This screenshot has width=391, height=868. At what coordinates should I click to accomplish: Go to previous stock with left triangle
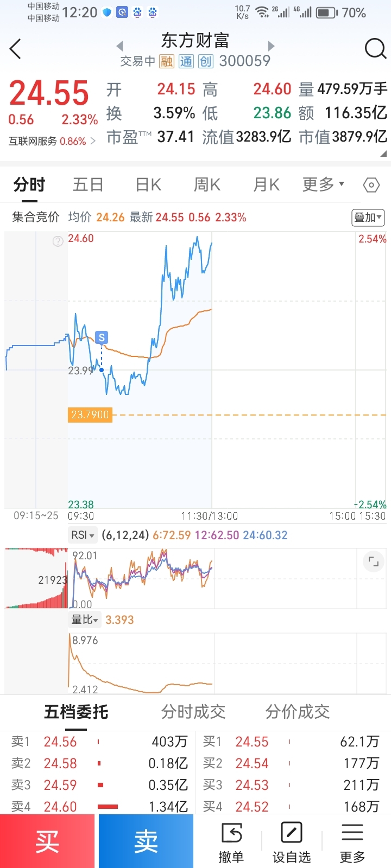coord(120,46)
